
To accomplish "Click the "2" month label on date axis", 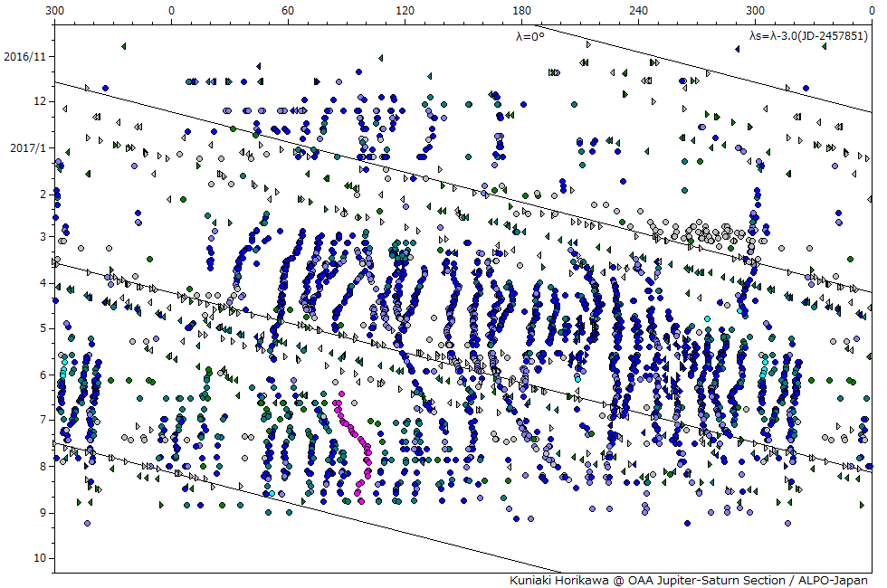I will pos(43,194).
